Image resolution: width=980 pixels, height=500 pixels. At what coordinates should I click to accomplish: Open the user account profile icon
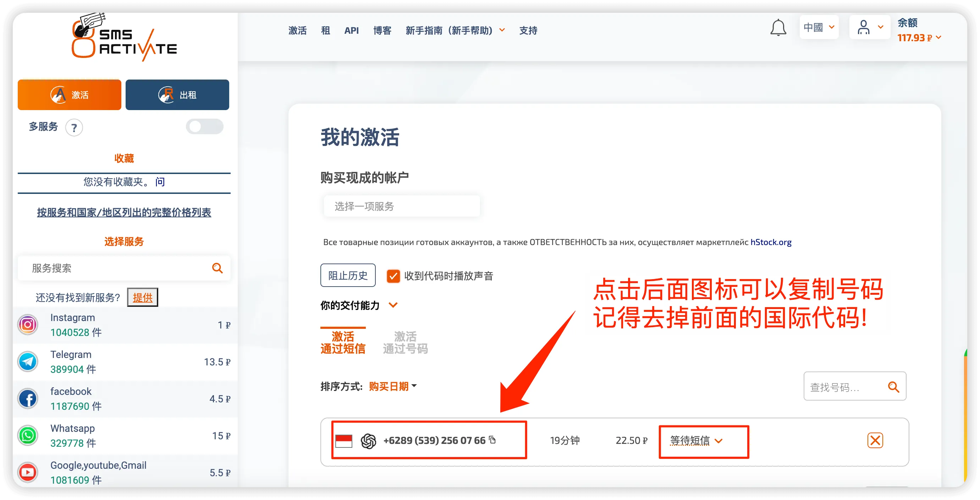(864, 27)
